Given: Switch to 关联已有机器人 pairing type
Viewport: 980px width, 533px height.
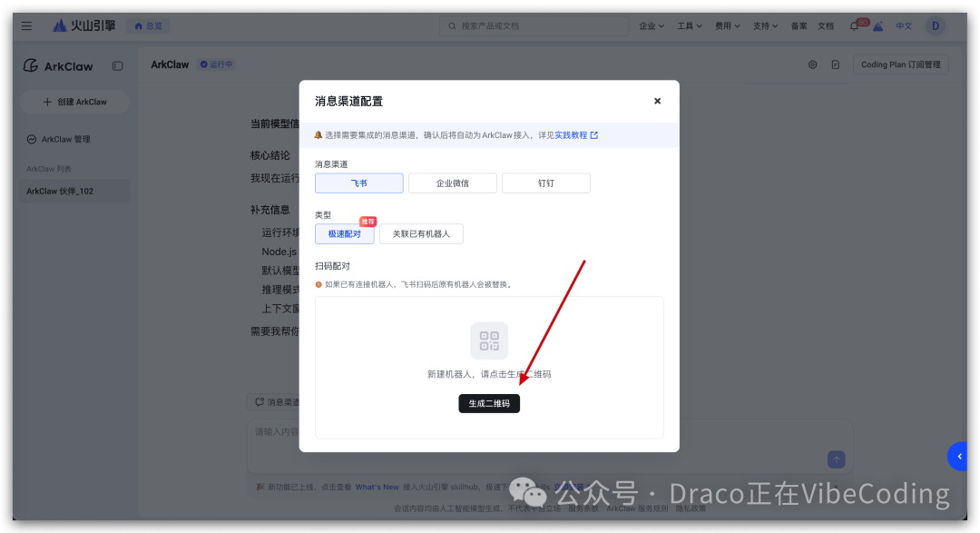Looking at the screenshot, I should (421, 233).
